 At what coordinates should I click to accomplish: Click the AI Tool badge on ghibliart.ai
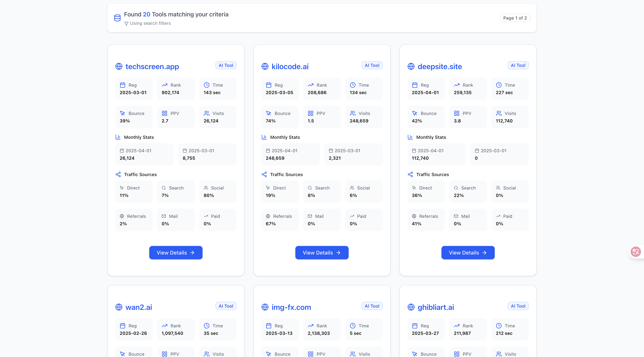pyautogui.click(x=518, y=306)
